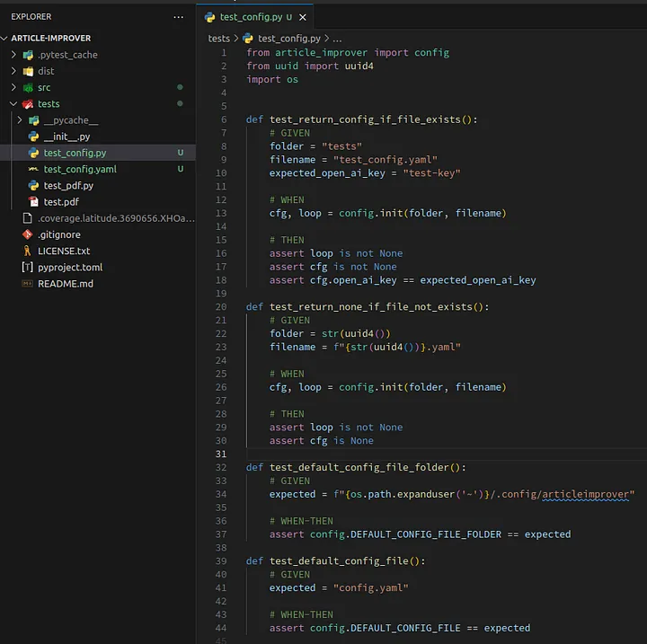Image resolution: width=647 pixels, height=644 pixels.
Task: Click "test_config.yaml" string on line 9
Action: click(x=385, y=160)
